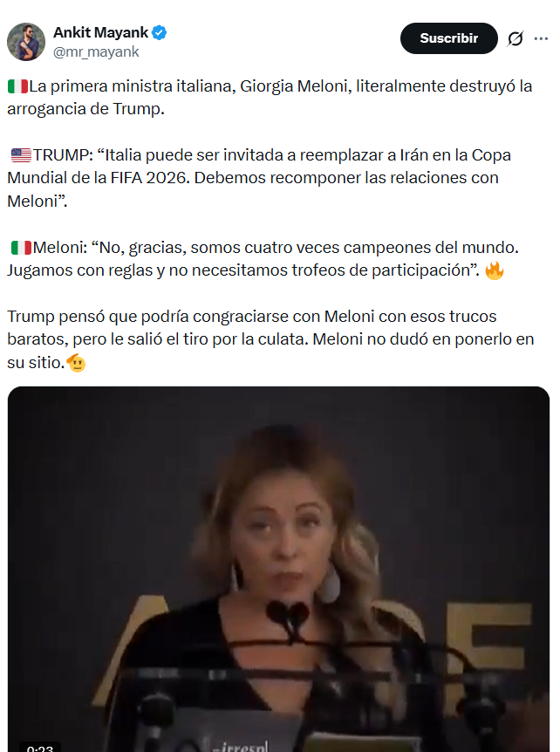The width and height of the screenshot is (560, 752).
Task: Click the TRUMP quote about Copa Mundial
Action: [x=259, y=178]
